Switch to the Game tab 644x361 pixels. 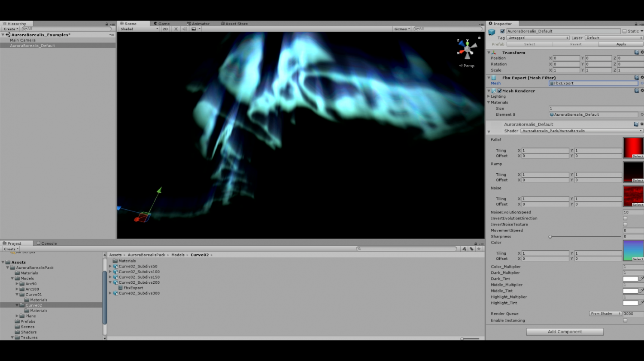tap(162, 24)
